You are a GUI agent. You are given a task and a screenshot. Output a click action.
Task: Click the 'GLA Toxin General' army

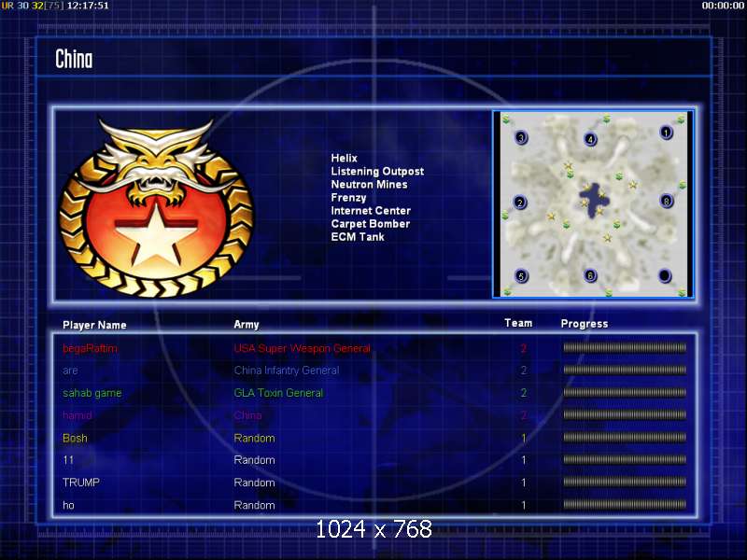(278, 393)
